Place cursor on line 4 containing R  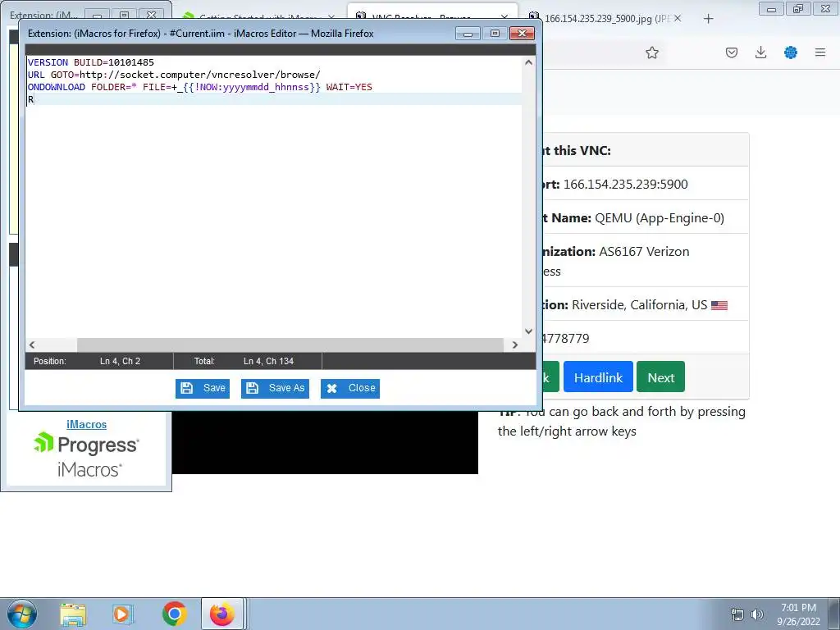274,99
